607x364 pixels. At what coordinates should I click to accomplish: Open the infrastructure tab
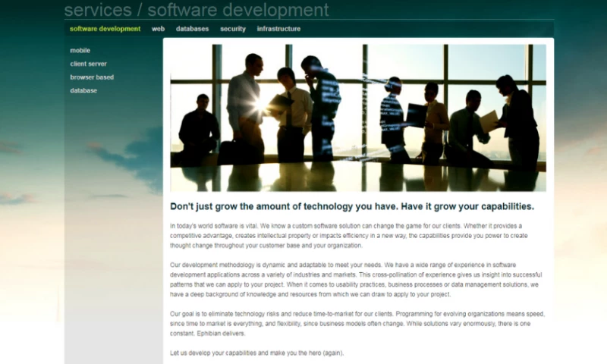tap(278, 29)
